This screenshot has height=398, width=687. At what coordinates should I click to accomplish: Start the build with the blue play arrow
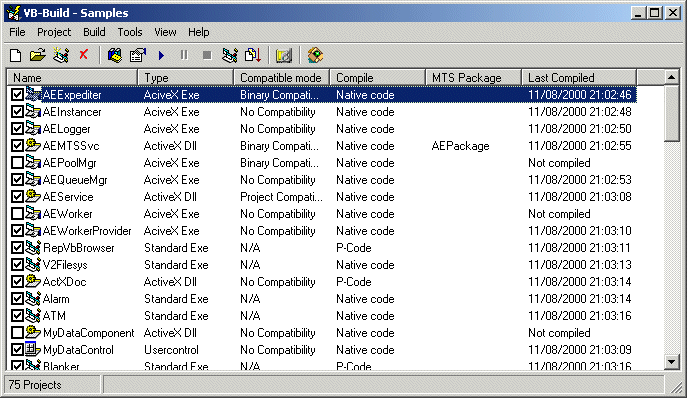[161, 55]
